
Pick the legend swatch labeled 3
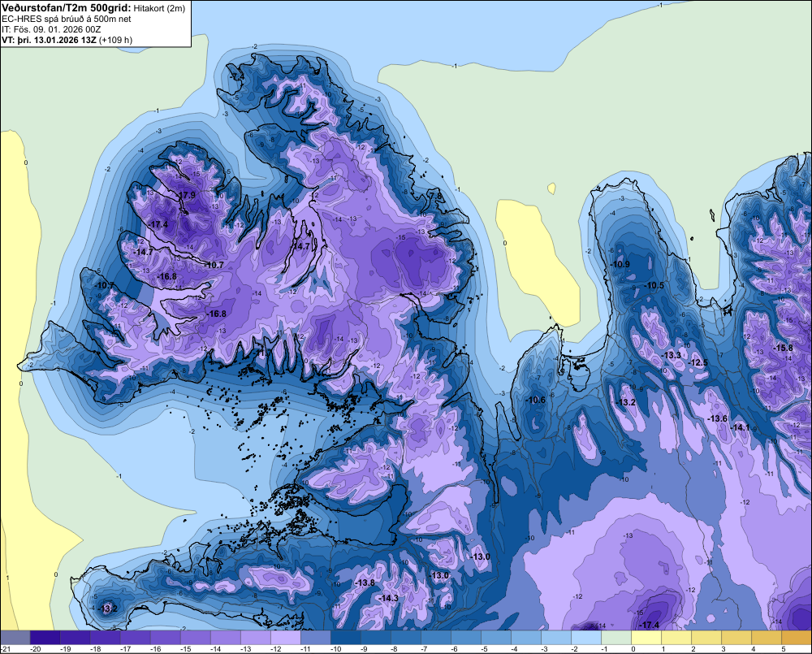[x=736, y=637]
